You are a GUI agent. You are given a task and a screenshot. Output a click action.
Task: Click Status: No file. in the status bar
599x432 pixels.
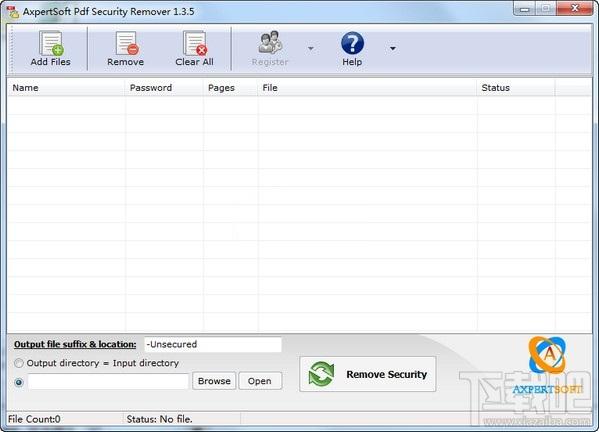click(x=159, y=419)
